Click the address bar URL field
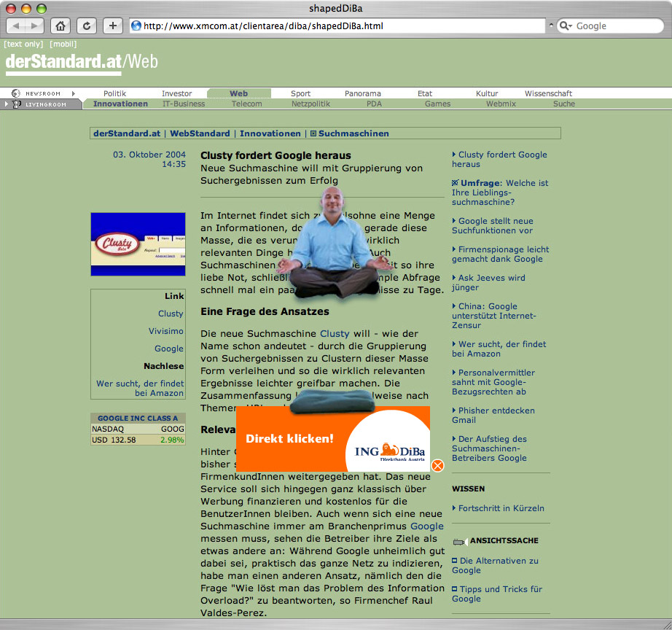The width and height of the screenshot is (672, 630). (x=337, y=26)
